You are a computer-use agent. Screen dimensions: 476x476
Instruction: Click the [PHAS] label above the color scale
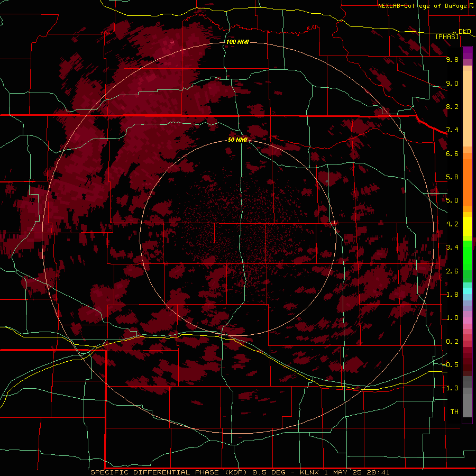pyautogui.click(x=447, y=36)
